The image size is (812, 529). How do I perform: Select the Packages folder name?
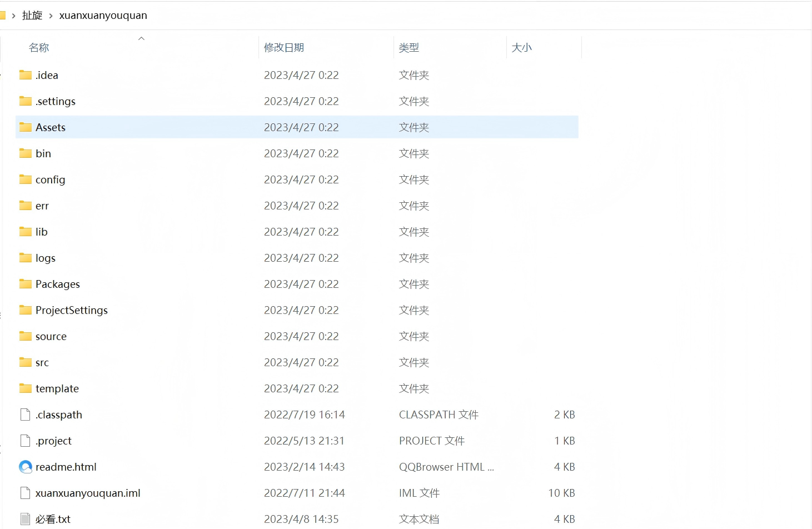coord(58,284)
